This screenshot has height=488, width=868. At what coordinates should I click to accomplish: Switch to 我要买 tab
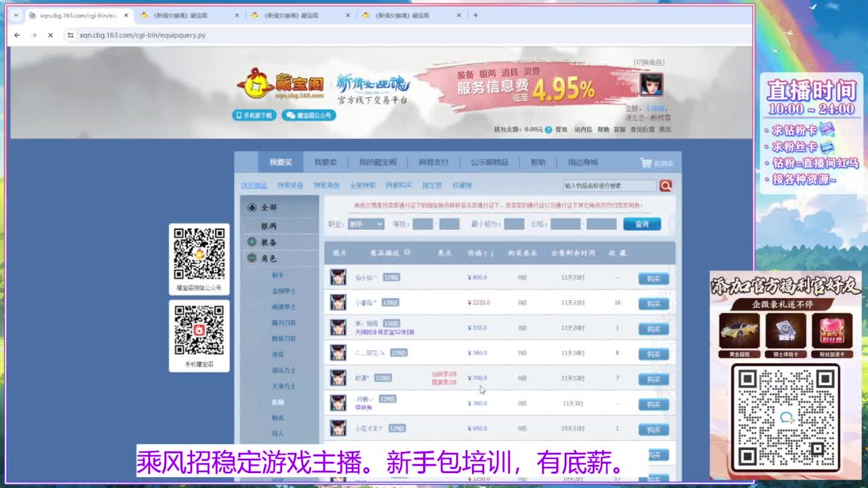point(280,162)
